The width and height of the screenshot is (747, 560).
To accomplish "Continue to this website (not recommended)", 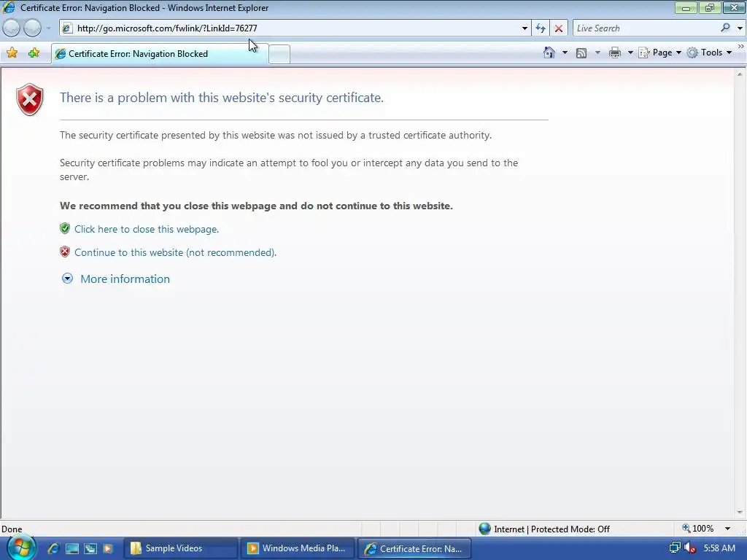I will point(175,252).
